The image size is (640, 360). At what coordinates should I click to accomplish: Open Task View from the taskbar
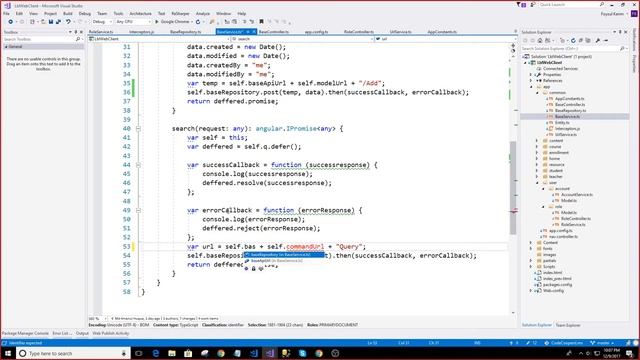coord(139,353)
